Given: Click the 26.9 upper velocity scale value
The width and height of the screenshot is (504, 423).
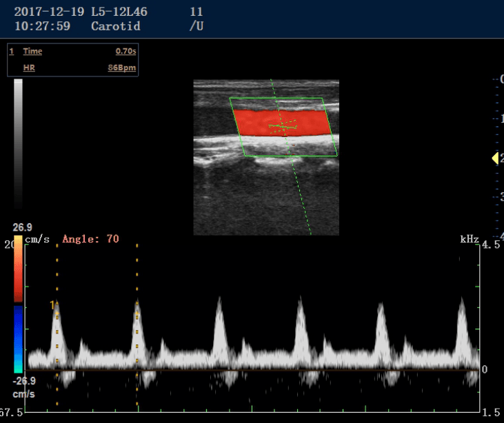Looking at the screenshot, I should coord(23,227).
